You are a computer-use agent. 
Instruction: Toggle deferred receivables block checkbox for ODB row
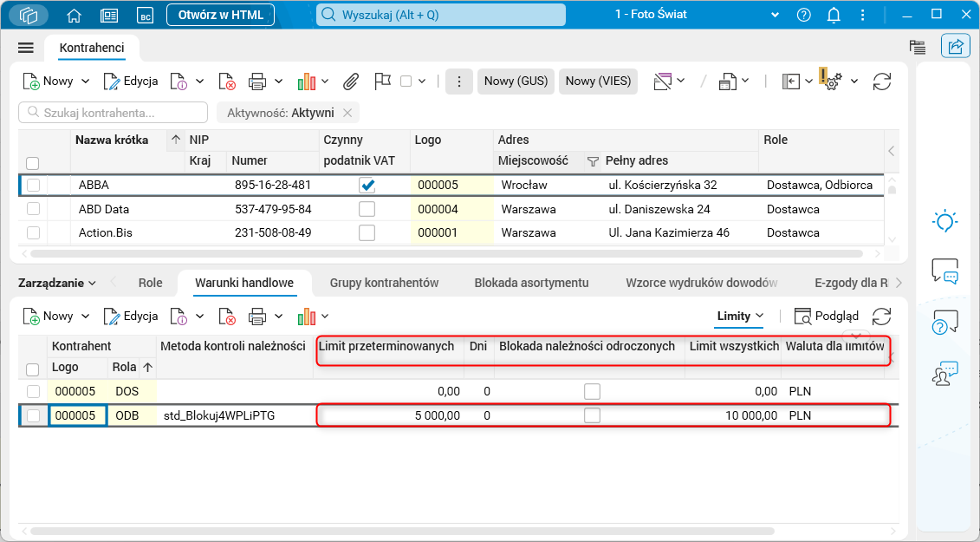click(x=592, y=415)
